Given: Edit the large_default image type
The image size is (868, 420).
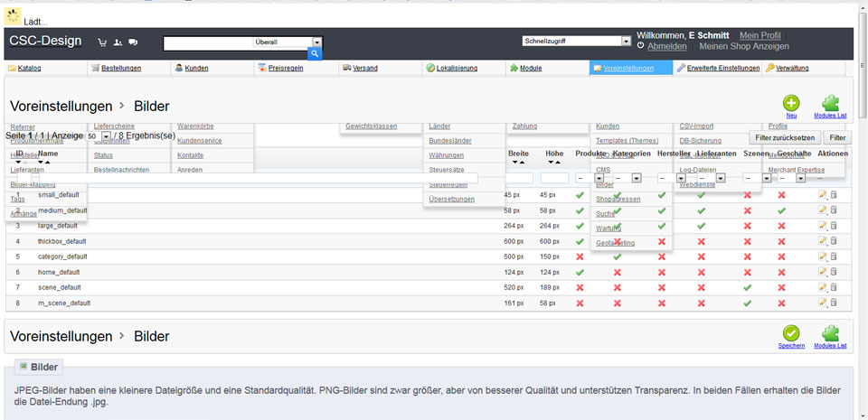Looking at the screenshot, I should (x=823, y=226).
